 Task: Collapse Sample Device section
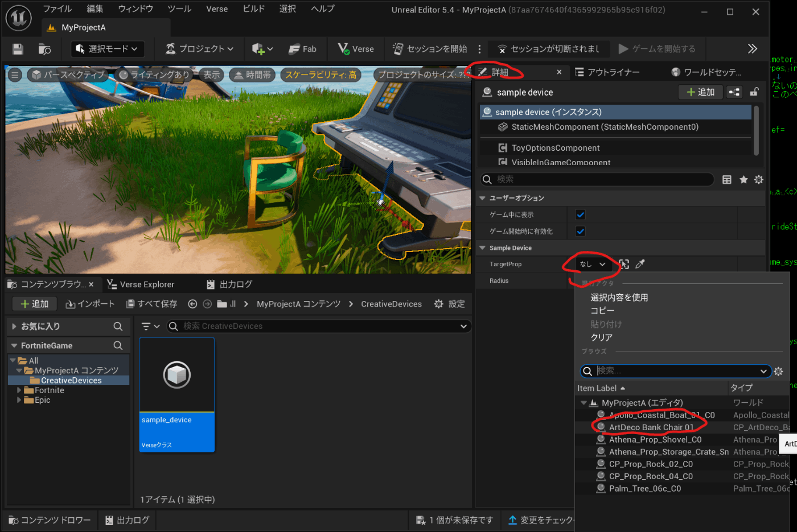tap(482, 248)
